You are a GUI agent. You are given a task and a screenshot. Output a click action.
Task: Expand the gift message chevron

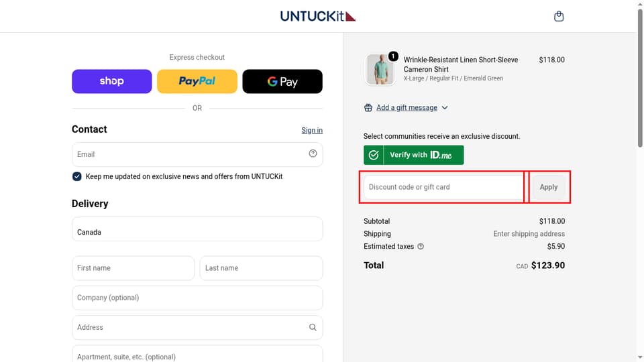(x=445, y=108)
